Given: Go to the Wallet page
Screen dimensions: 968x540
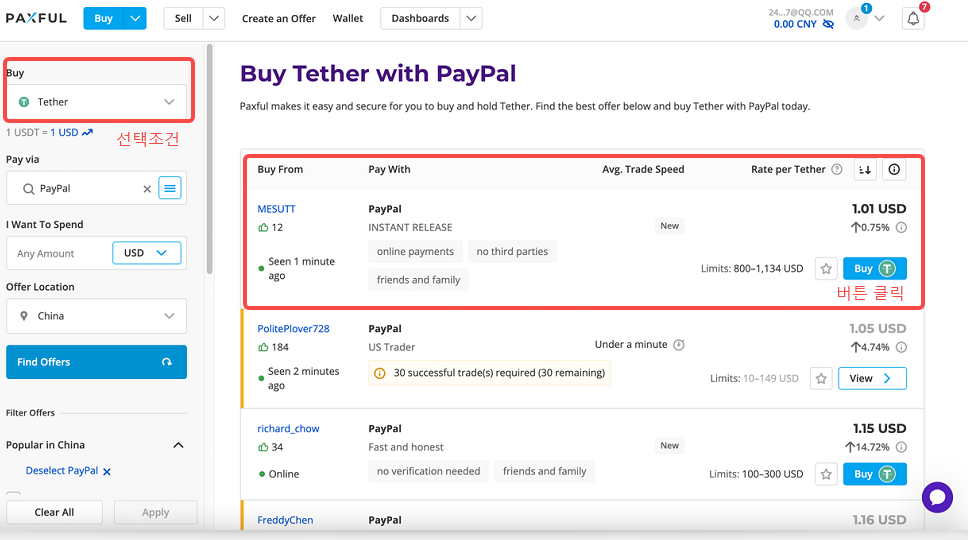Looking at the screenshot, I should [348, 19].
